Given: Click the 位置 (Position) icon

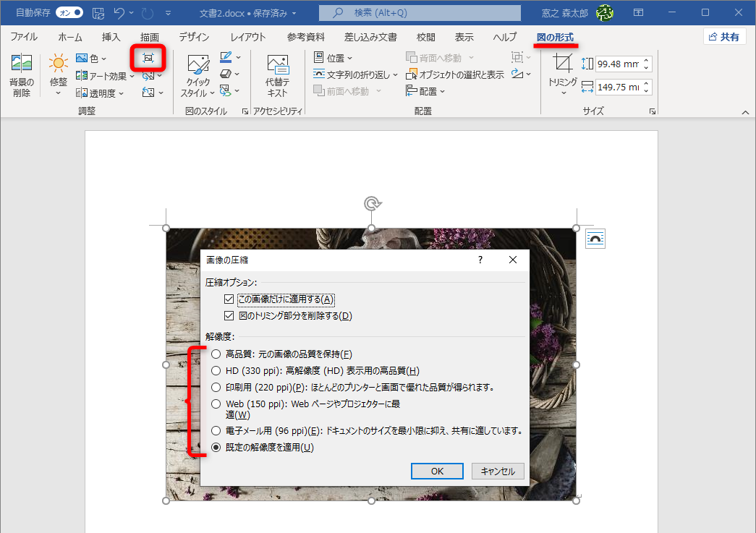Looking at the screenshot, I should [x=319, y=57].
